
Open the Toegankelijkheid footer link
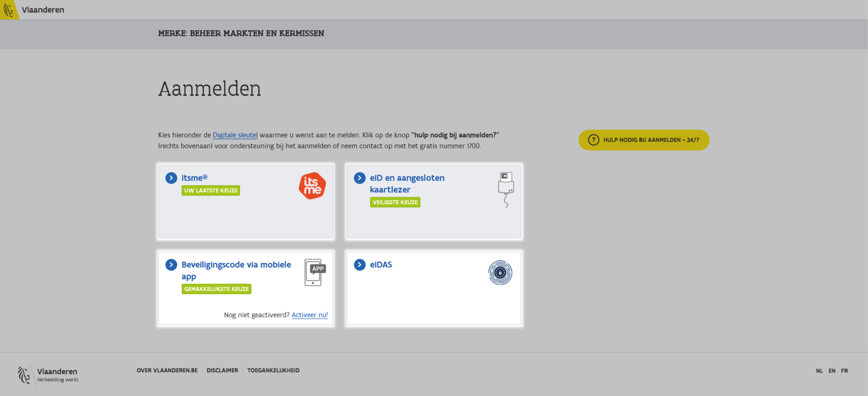coord(273,370)
